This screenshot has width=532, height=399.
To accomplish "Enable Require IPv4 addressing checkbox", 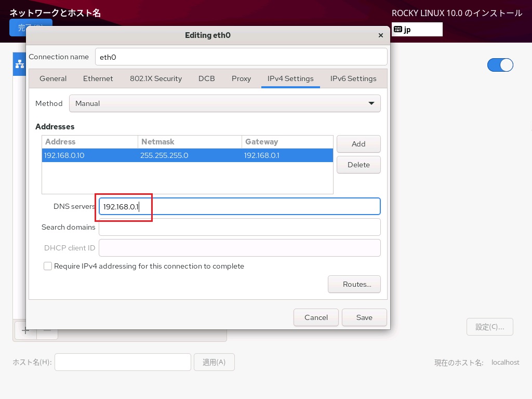I will [48, 266].
